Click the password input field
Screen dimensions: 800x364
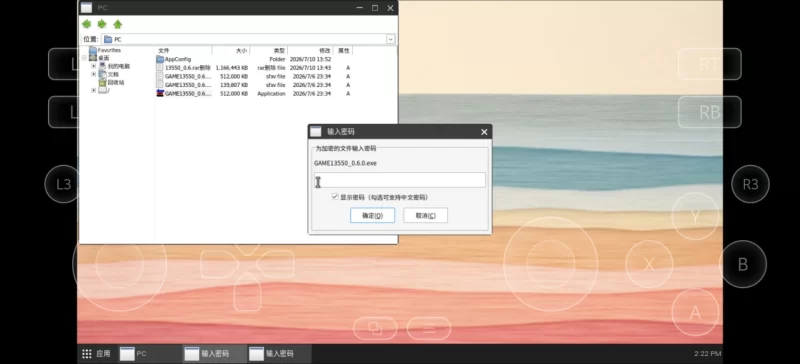(399, 180)
